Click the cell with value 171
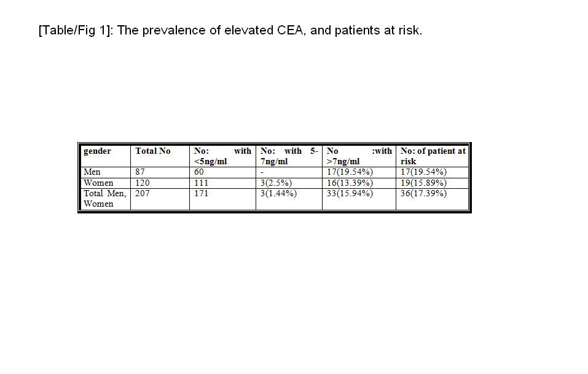This screenshot has height=374, width=588. coord(201,193)
